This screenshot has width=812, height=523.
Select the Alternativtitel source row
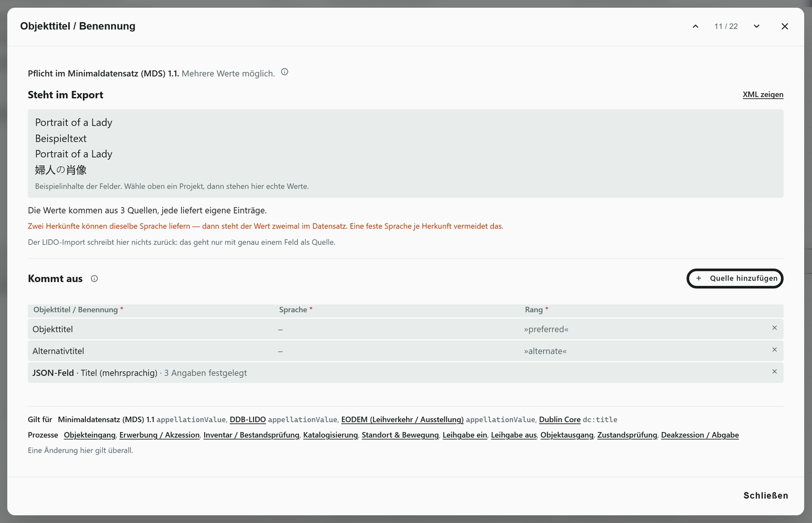405,351
